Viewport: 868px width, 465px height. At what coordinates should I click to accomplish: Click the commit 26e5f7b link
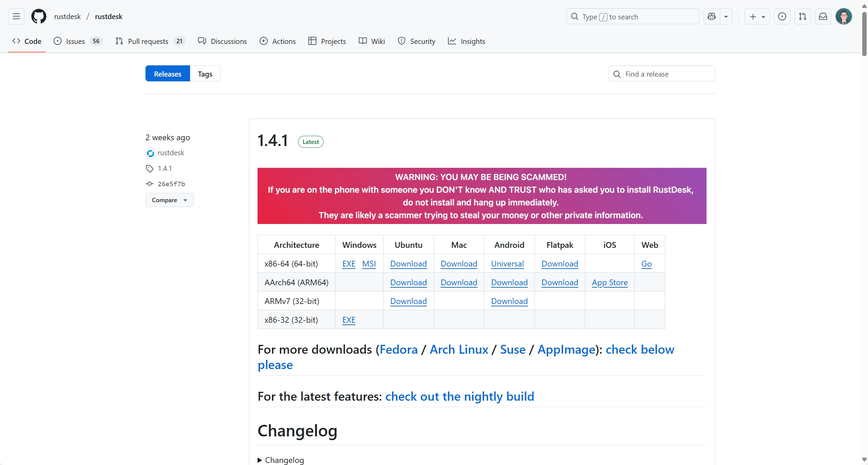(171, 184)
